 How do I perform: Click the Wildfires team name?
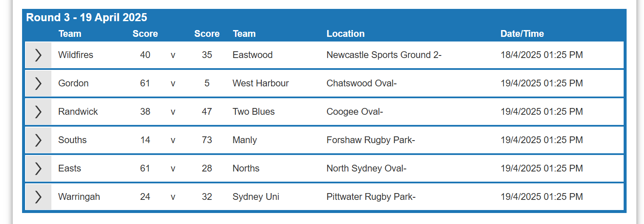[x=76, y=55]
